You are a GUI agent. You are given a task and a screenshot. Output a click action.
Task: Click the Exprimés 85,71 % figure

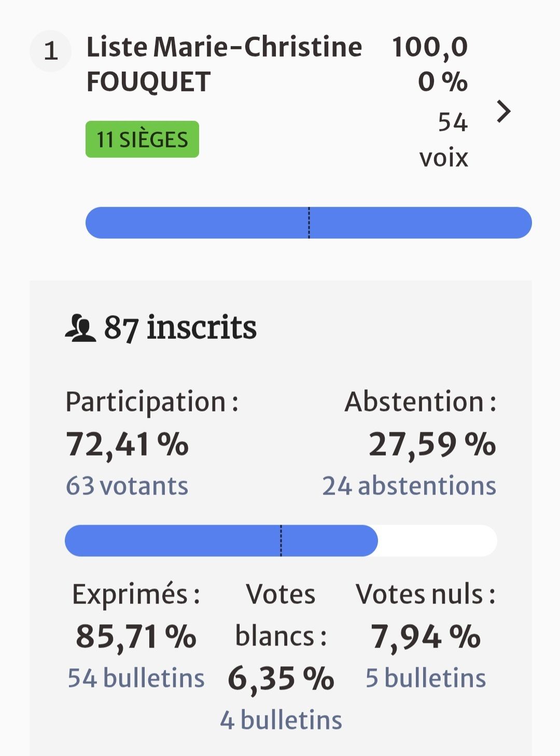point(136,637)
